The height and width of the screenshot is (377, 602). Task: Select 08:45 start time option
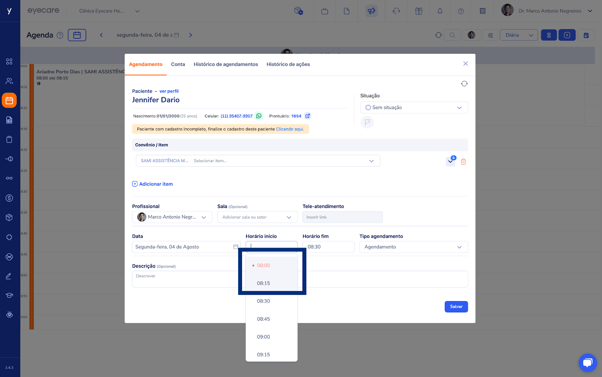pyautogui.click(x=271, y=319)
